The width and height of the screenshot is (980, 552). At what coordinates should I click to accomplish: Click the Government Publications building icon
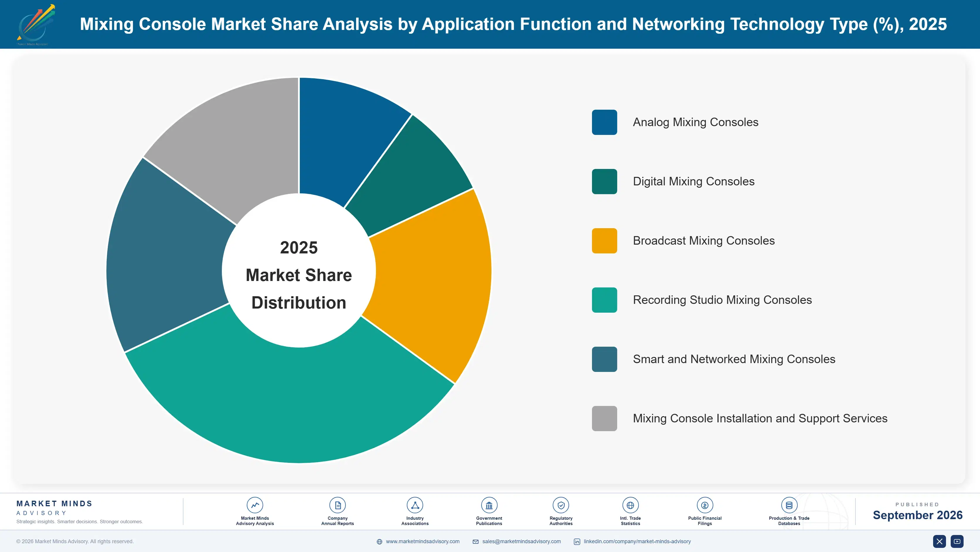(x=489, y=505)
